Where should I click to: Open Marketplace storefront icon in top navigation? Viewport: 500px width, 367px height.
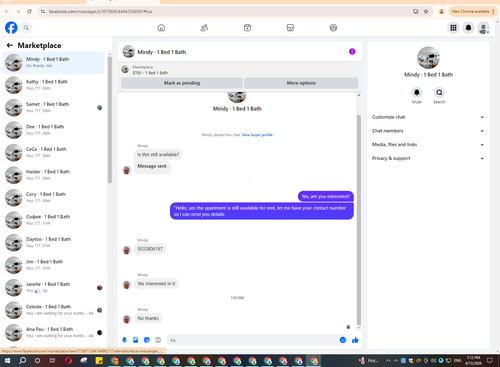pyautogui.click(x=290, y=28)
